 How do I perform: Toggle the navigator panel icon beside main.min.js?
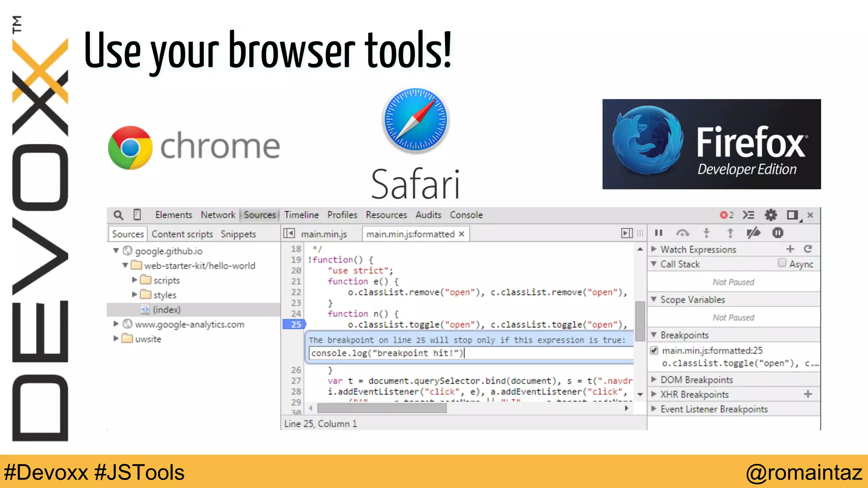(289, 233)
